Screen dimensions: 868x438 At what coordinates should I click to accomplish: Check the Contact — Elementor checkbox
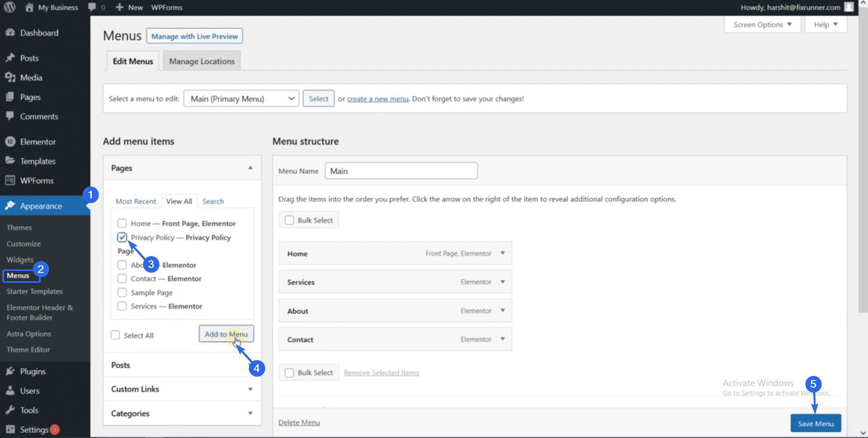tap(122, 278)
